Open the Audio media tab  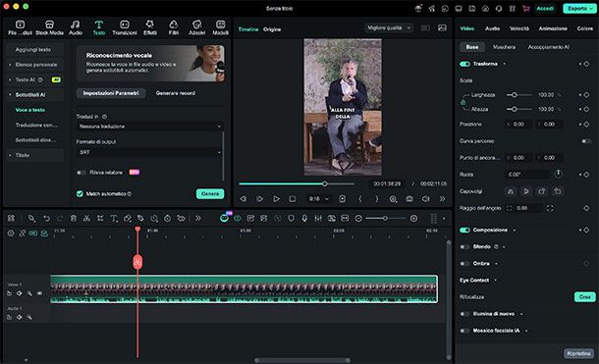[76, 27]
